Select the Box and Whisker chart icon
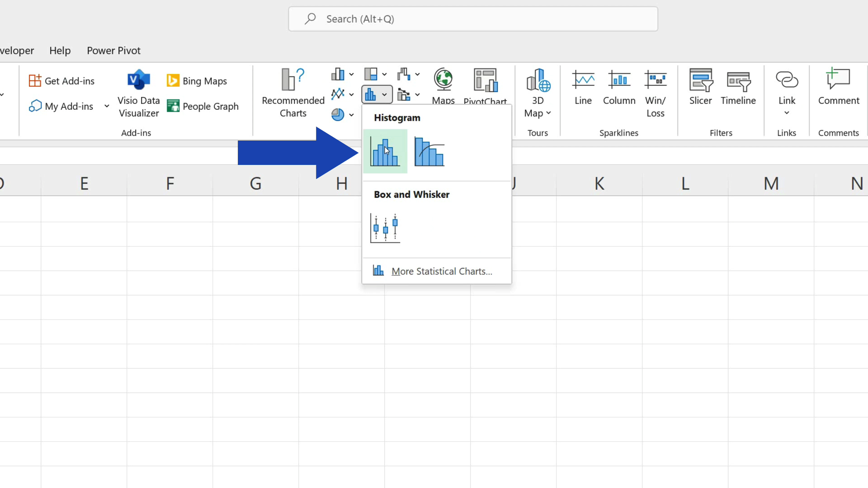Viewport: 868px width, 488px height. [x=385, y=227]
